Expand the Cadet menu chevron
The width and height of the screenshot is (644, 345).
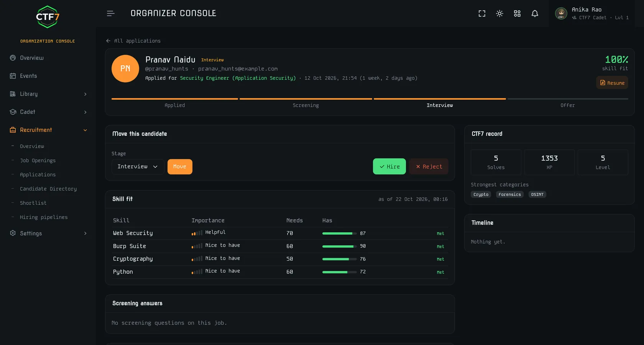(x=85, y=112)
